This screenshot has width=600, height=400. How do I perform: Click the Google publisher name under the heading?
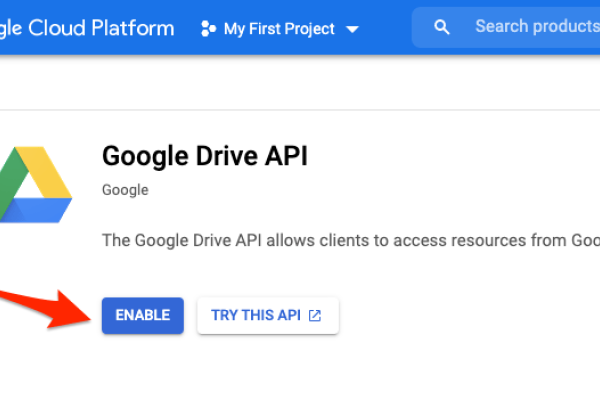pyautogui.click(x=125, y=190)
